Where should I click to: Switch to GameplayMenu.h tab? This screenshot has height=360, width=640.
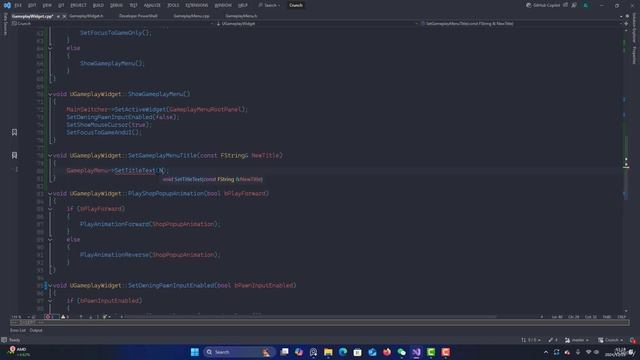[x=241, y=16]
